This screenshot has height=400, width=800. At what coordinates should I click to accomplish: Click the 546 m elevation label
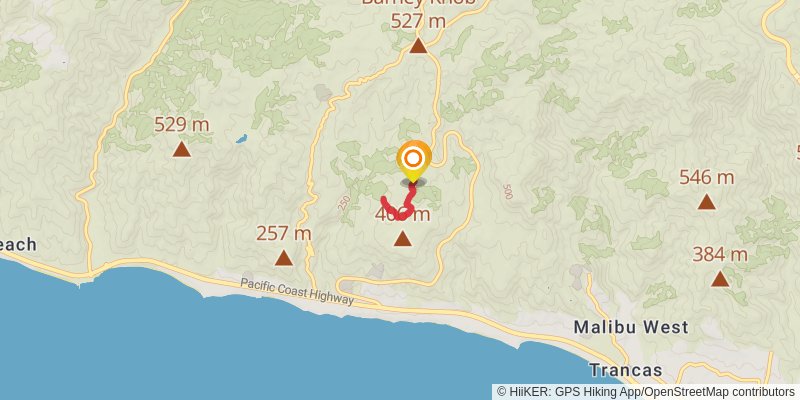pos(707,178)
